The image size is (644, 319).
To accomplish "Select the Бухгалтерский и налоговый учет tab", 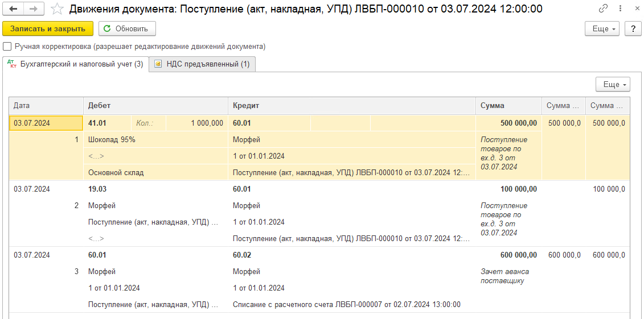I will (75, 64).
